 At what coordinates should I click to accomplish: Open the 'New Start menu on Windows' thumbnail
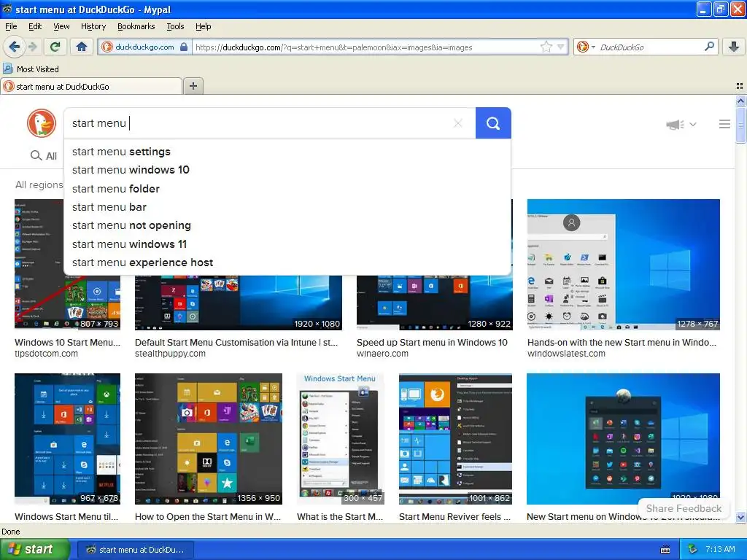(623, 438)
